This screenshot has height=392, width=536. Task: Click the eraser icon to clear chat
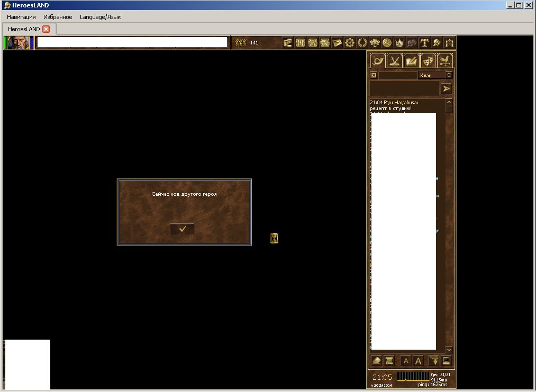(377, 361)
